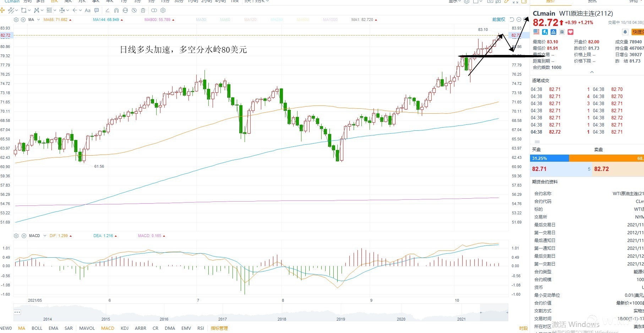Screen dimensions: 644x333
Task: Click the 前复权 button
Action: click(x=498, y=20)
